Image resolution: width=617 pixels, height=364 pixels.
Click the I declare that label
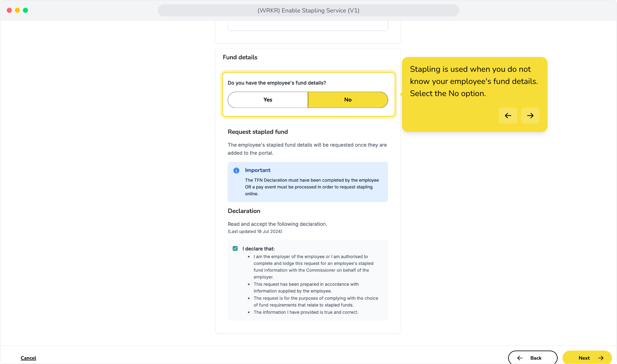259,249
